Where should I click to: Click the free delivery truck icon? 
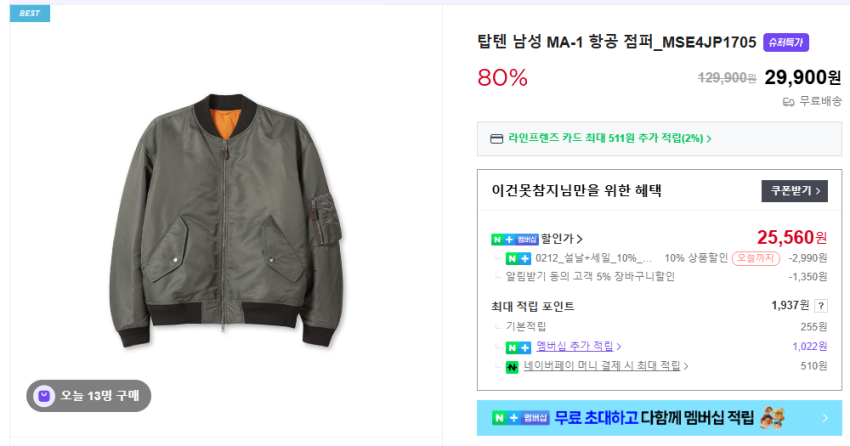[x=788, y=102]
